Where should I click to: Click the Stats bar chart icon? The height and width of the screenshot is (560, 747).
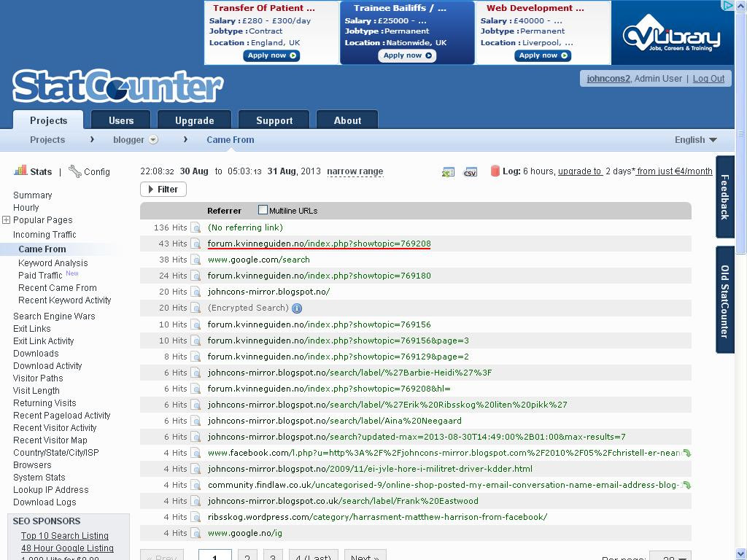[x=20, y=171]
